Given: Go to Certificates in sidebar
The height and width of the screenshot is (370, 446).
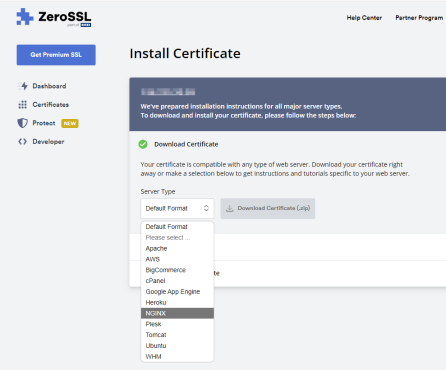Looking at the screenshot, I should click(x=50, y=105).
